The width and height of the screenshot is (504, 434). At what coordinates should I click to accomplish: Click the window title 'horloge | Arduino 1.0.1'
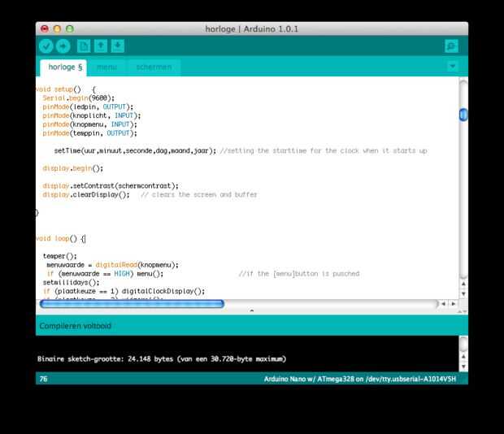(x=252, y=29)
